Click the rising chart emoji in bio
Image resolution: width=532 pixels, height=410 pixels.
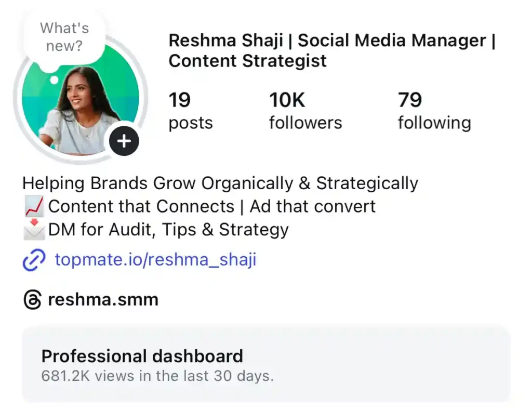[x=34, y=207]
